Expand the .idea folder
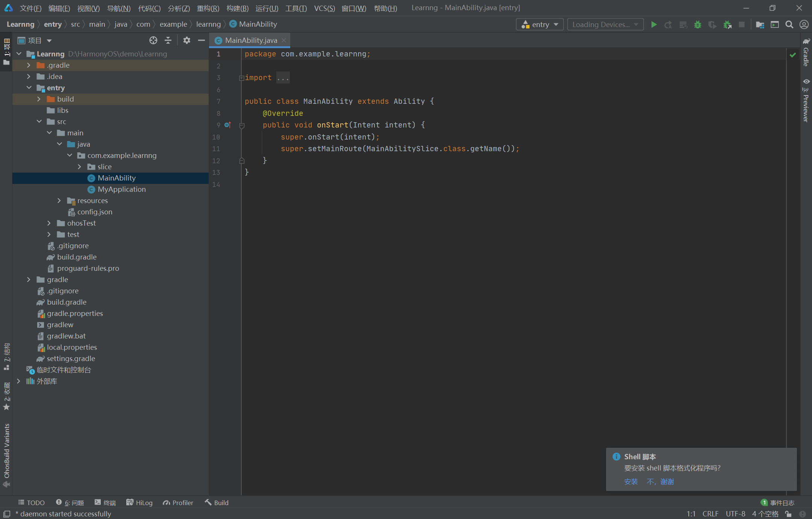This screenshot has width=812, height=519. pos(29,76)
